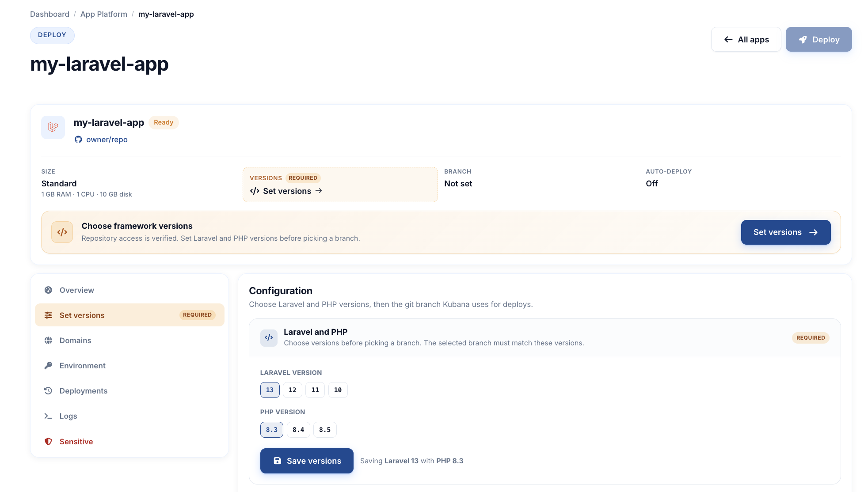The height and width of the screenshot is (492, 868).
Task: Open the Deployments sidebar section
Action: tap(129, 391)
